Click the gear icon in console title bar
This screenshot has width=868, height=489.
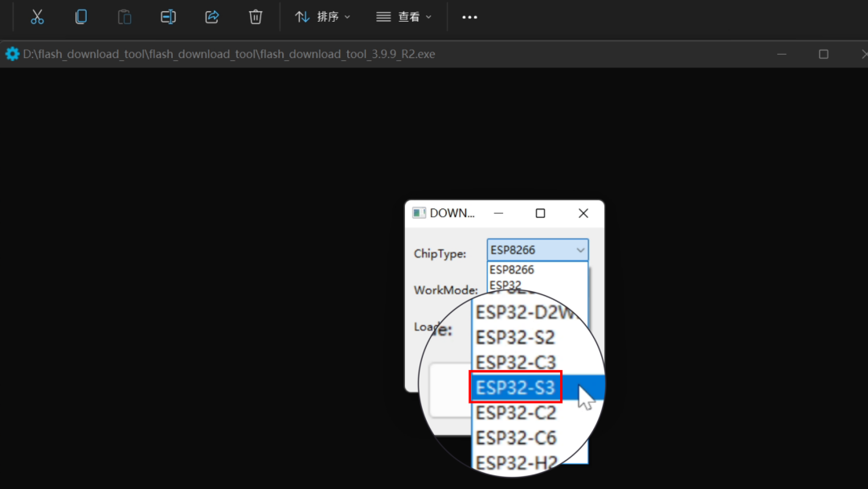point(12,54)
